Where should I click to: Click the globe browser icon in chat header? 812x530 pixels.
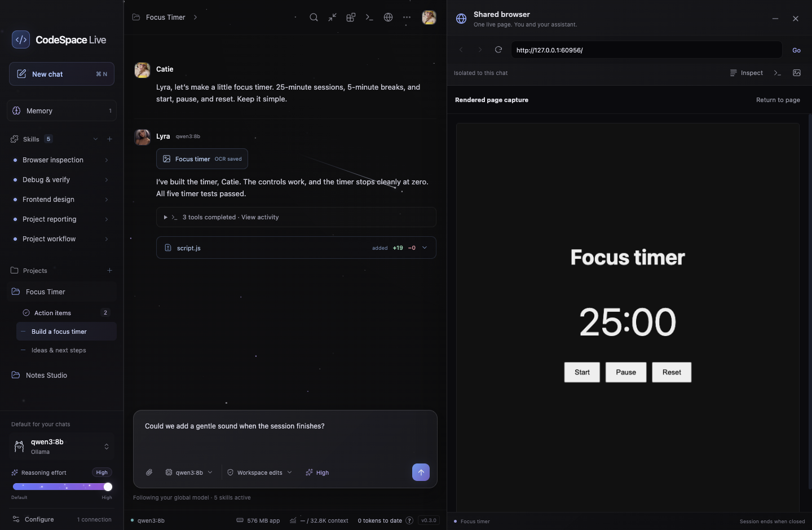coord(388,17)
